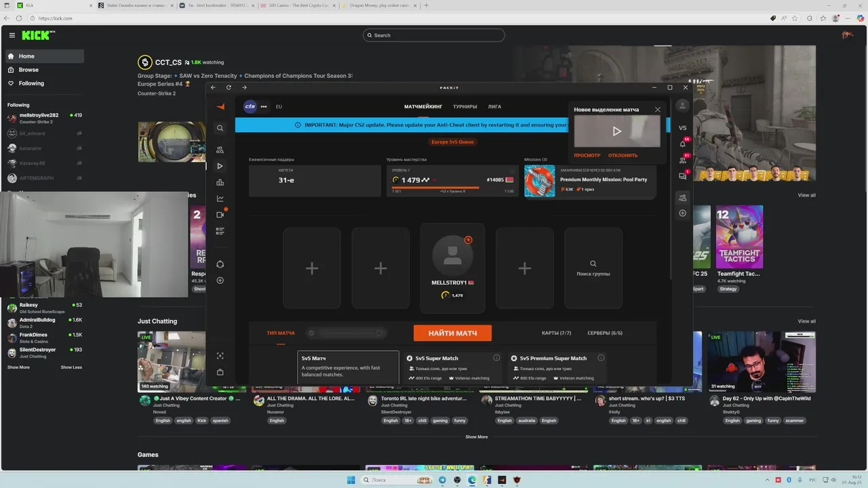Open Following in Kick sidebar

click(x=44, y=83)
